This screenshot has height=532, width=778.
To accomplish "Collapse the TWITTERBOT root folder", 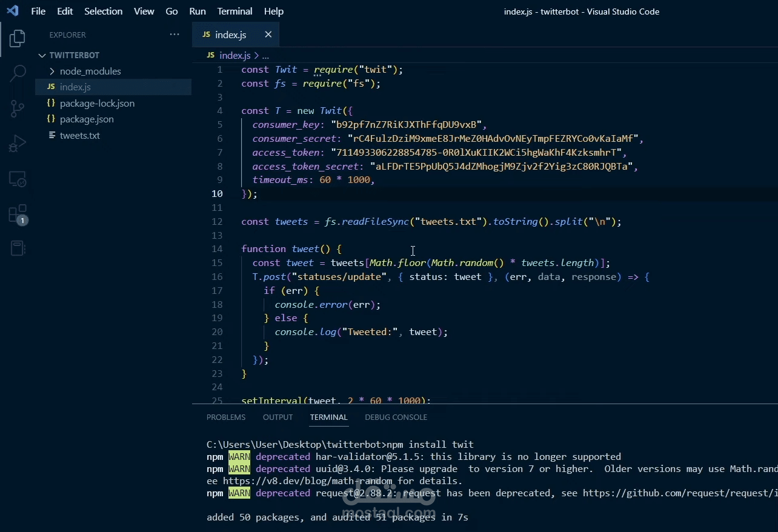I will click(42, 55).
